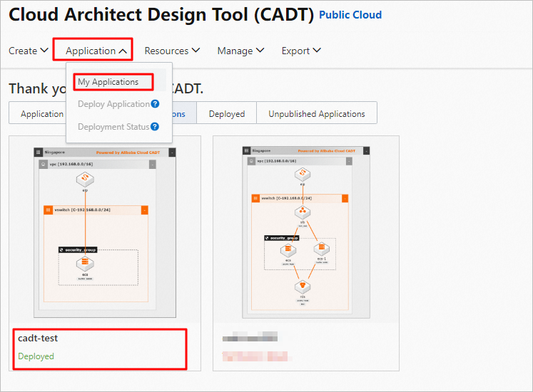This screenshot has width=533, height=392.
Task: Collapse the Application dropdown menu
Action: tap(96, 51)
